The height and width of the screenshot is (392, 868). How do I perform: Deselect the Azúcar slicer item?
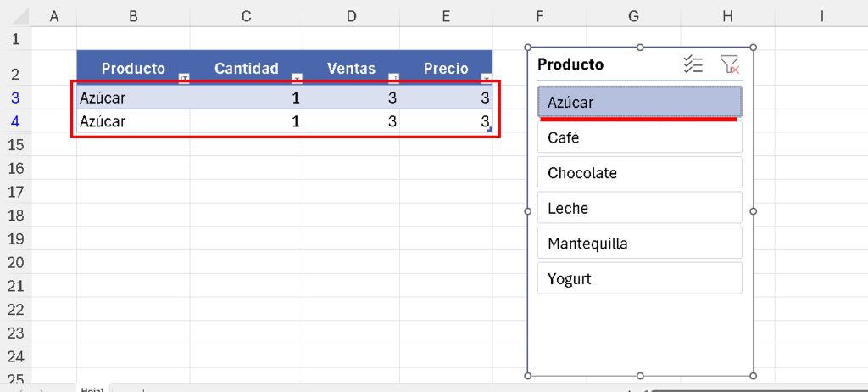(x=640, y=102)
